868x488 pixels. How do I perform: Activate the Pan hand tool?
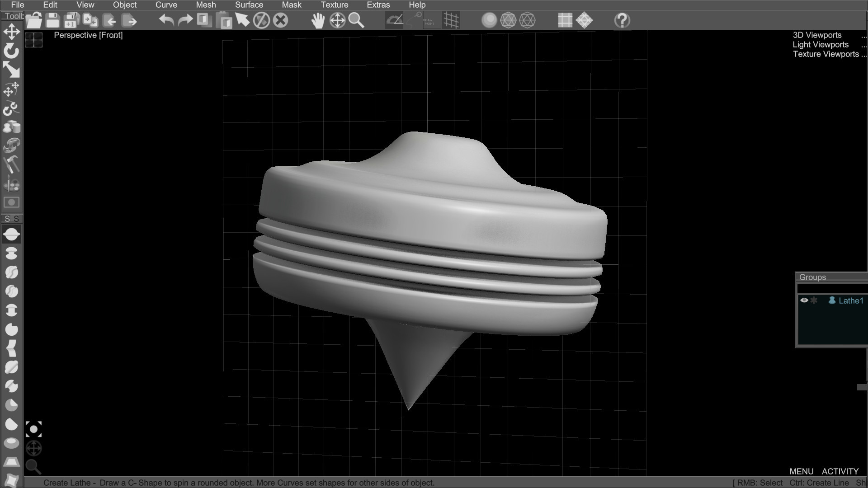pyautogui.click(x=318, y=20)
